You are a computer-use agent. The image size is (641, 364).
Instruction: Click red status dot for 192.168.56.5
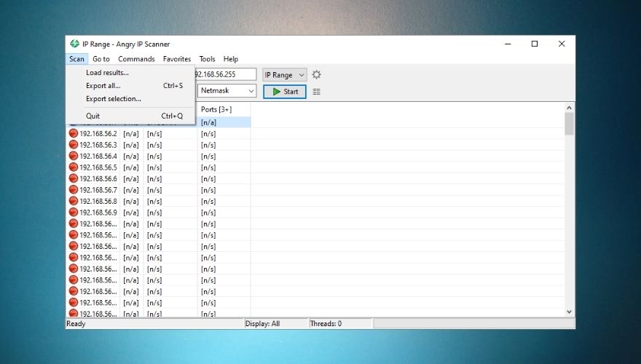pos(73,167)
